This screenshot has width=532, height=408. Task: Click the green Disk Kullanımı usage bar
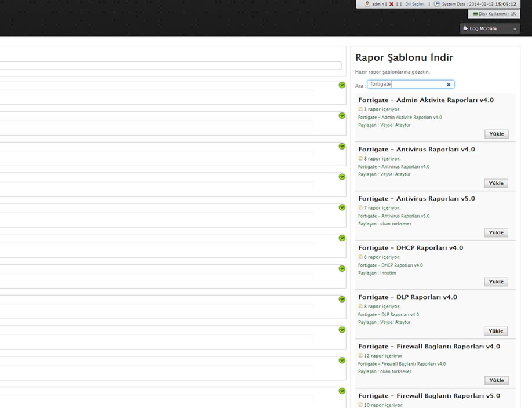pos(475,14)
